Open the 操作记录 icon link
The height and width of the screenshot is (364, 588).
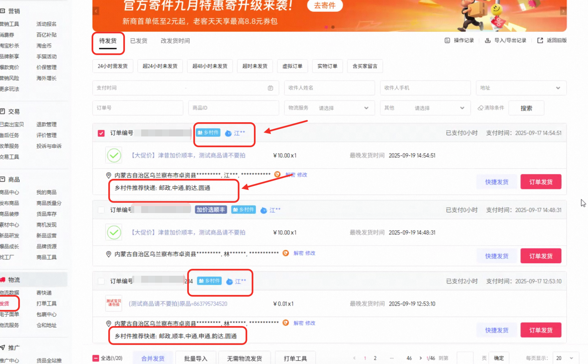447,40
